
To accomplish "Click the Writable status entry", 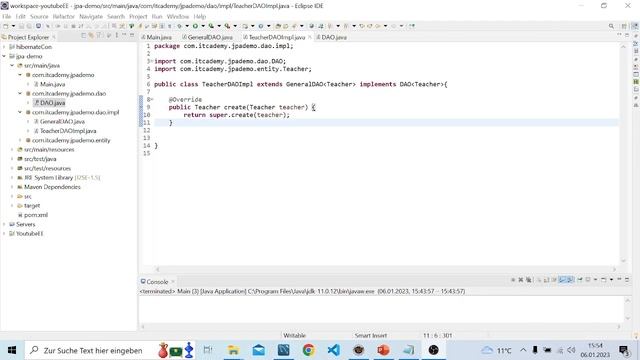I will click(294, 336).
